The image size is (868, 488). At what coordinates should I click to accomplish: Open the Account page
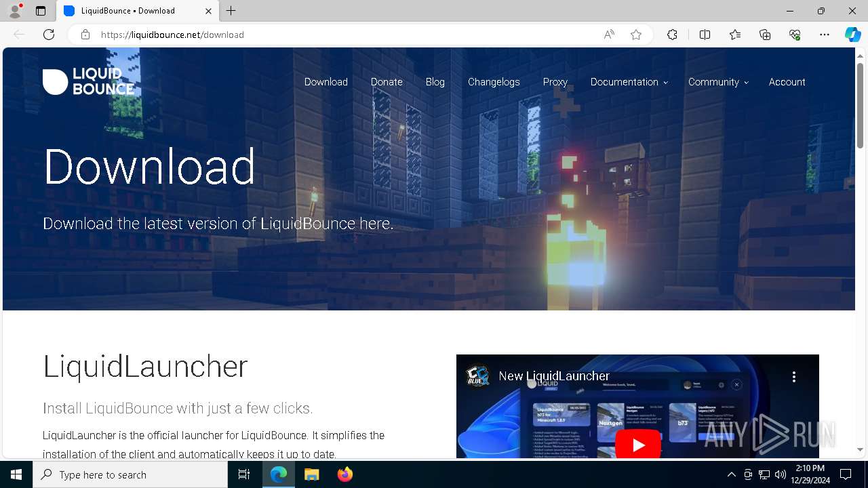point(787,82)
